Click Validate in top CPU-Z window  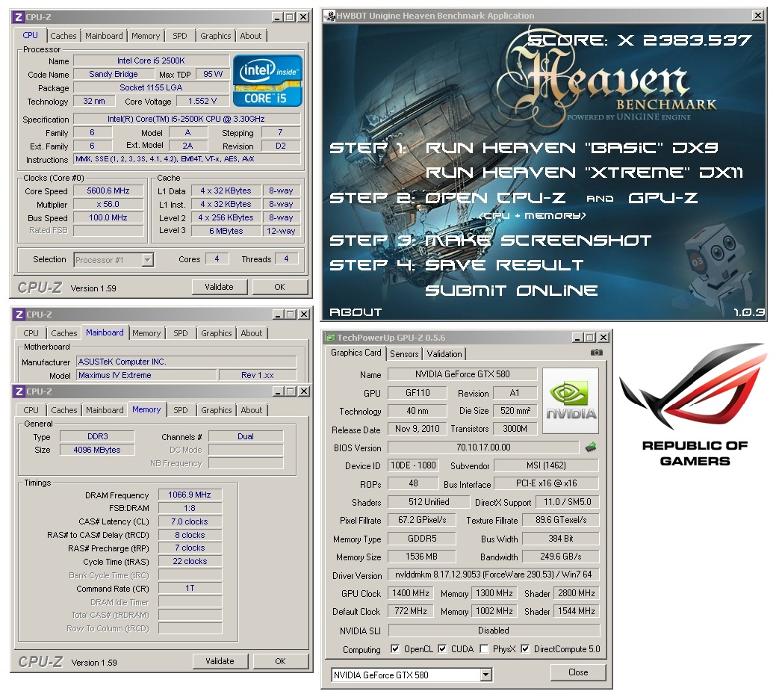tap(219, 287)
